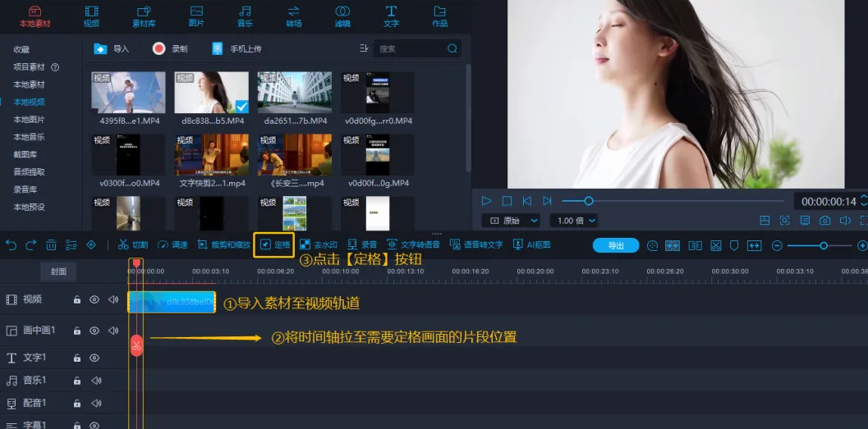This screenshot has height=429, width=868.
Task: Click the 定格 freeze frame button
Action: point(274,245)
